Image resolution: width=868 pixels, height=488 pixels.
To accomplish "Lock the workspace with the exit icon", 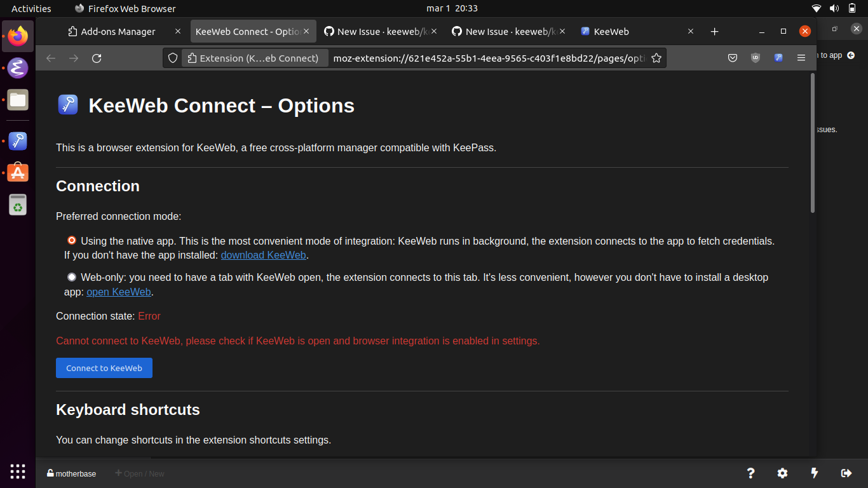I will tap(846, 473).
